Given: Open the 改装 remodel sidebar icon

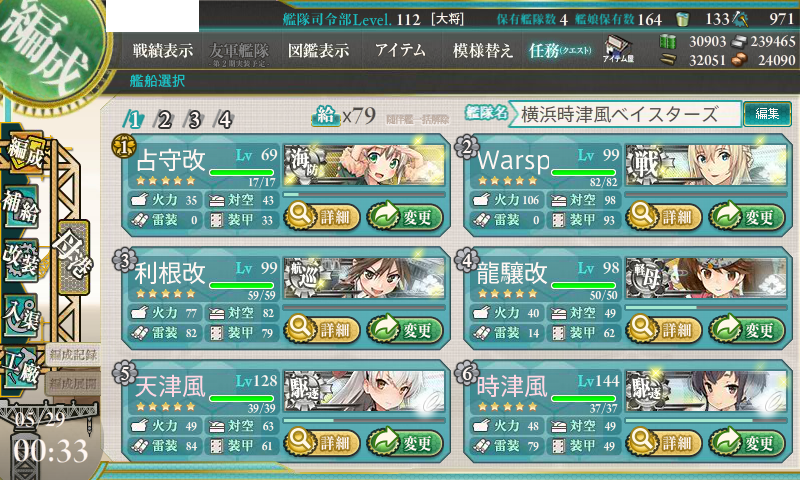Looking at the screenshot, I should pyautogui.click(x=21, y=259).
